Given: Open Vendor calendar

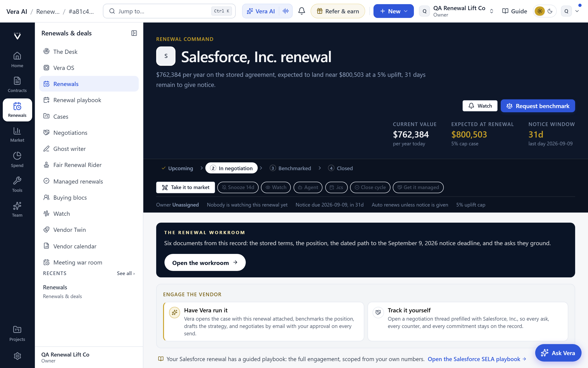Looking at the screenshot, I should click(89, 246).
